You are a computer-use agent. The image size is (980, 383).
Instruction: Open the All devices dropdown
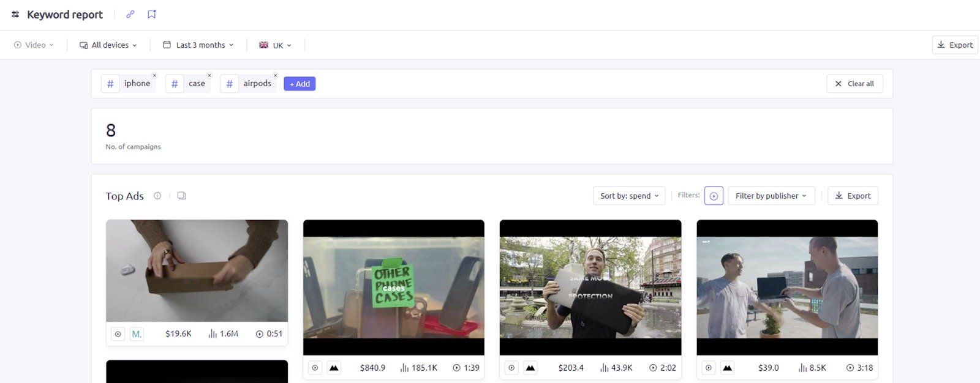[108, 45]
